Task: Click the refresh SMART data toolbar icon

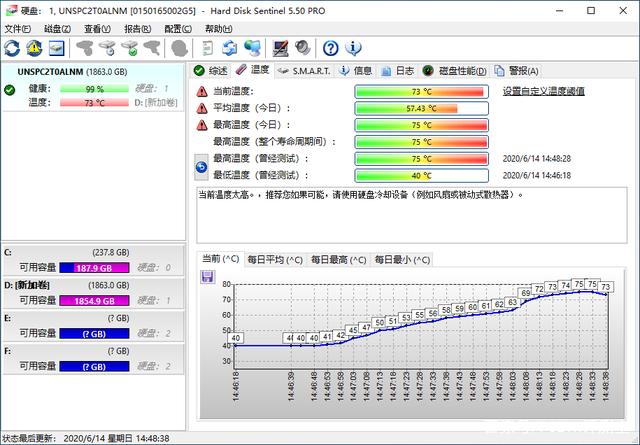Action: click(12, 48)
